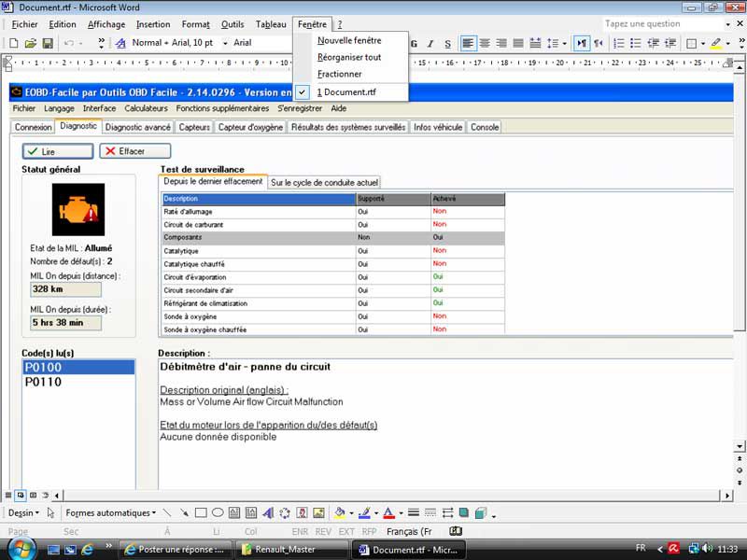Pick the Select Objects arrow in Drawing toolbar

(x=51, y=512)
